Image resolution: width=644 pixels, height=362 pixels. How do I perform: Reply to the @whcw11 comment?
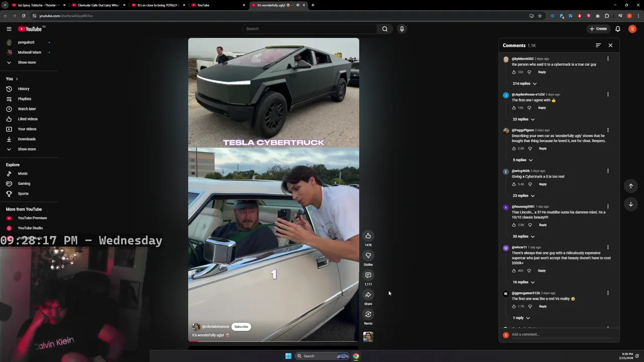click(x=541, y=270)
